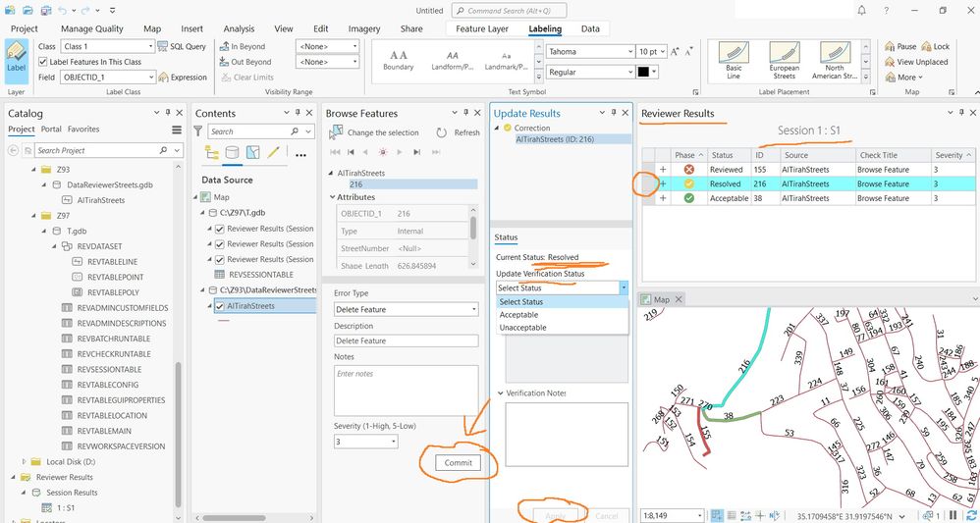The width and height of the screenshot is (980, 523).
Task: Open the Severity 3 dropdown
Action: point(394,442)
